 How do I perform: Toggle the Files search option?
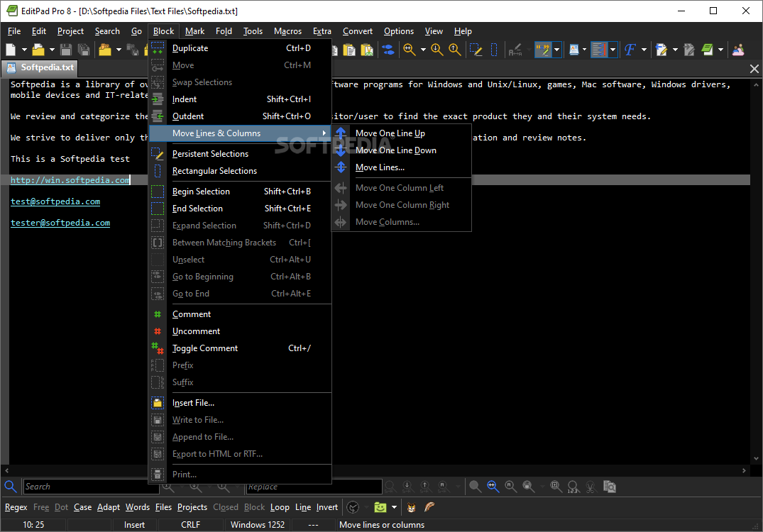pos(163,507)
